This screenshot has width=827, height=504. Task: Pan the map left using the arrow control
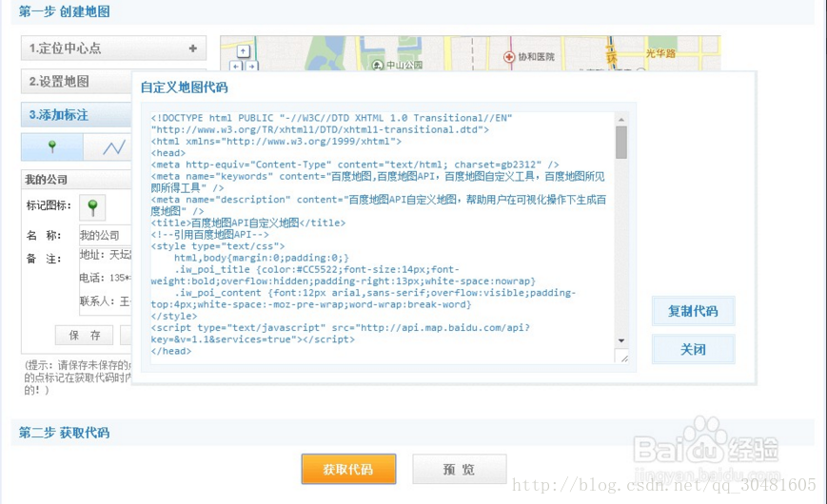click(x=236, y=66)
